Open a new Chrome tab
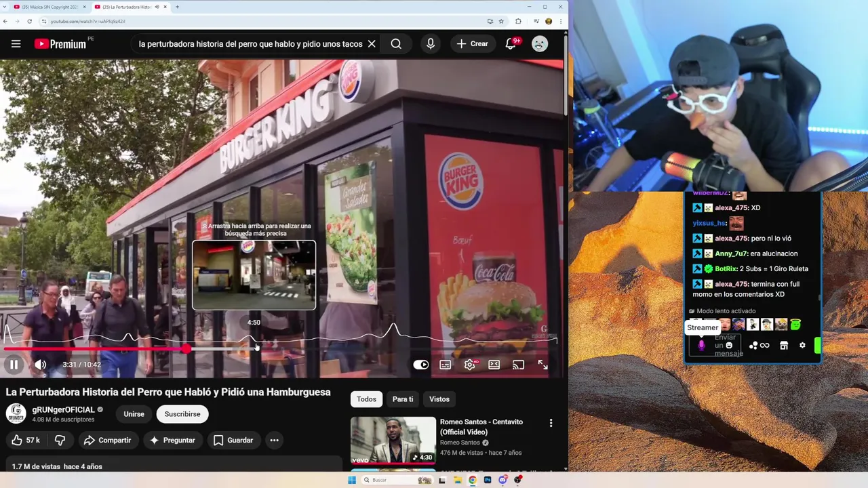Screen dimensions: 868x488 point(177,7)
